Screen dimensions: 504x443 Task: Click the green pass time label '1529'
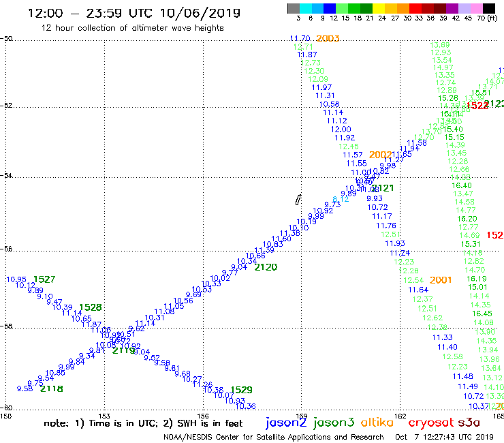pos(241,390)
